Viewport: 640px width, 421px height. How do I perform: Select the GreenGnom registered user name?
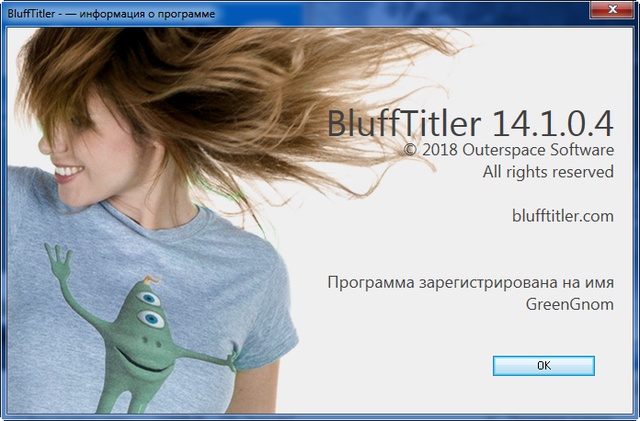coord(569,305)
